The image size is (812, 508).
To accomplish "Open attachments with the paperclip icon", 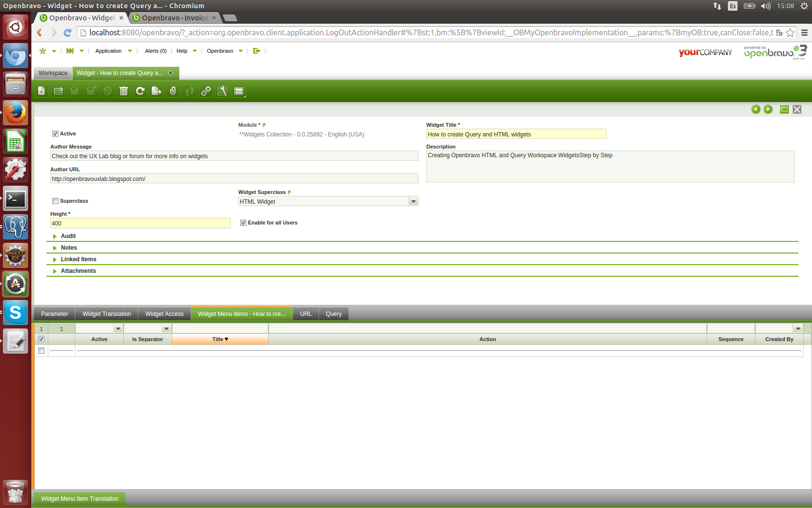I will point(173,91).
